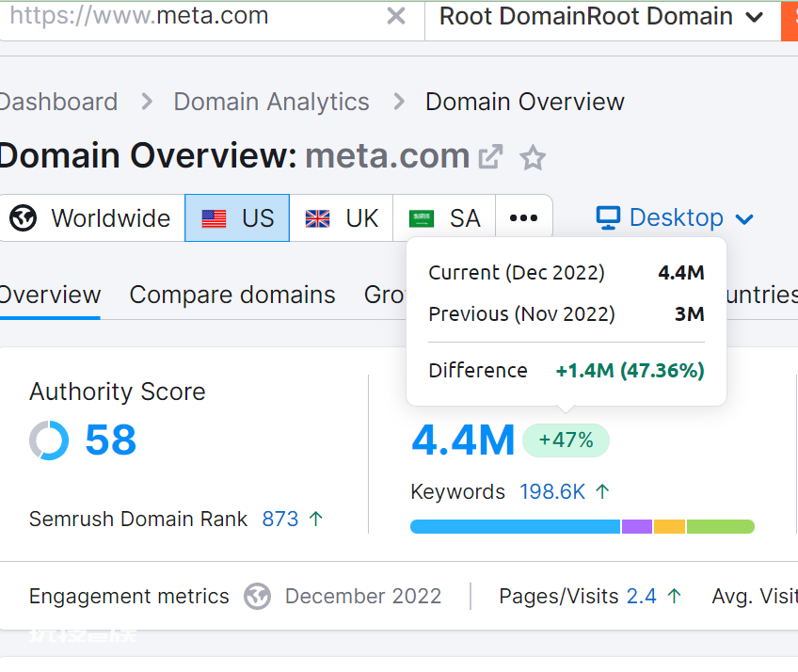Screen dimensions: 798x672
Task: Switch to Compare domains tab
Action: point(232,296)
